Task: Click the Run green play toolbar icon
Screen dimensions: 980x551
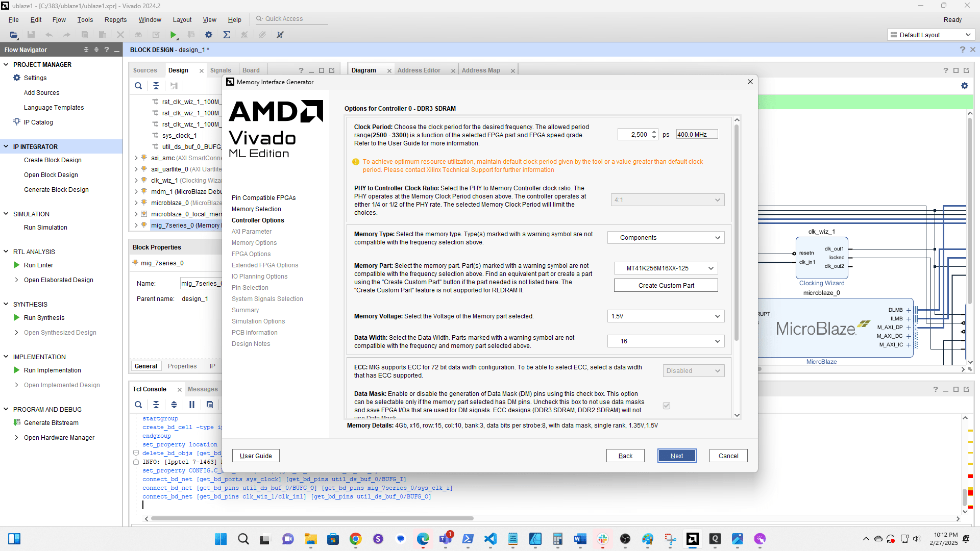Action: [x=173, y=35]
